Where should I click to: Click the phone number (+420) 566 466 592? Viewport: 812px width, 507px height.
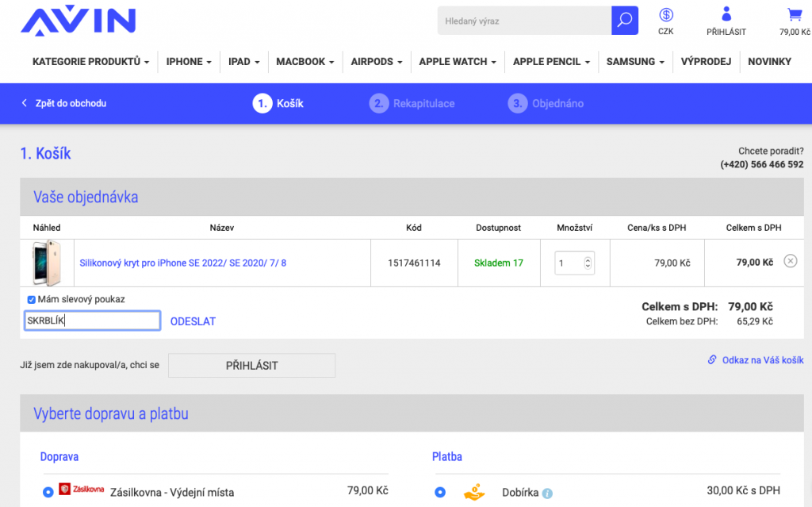point(762,164)
